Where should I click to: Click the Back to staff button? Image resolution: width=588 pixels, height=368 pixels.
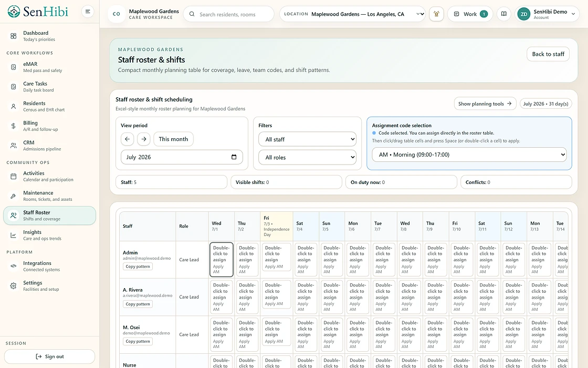point(548,54)
